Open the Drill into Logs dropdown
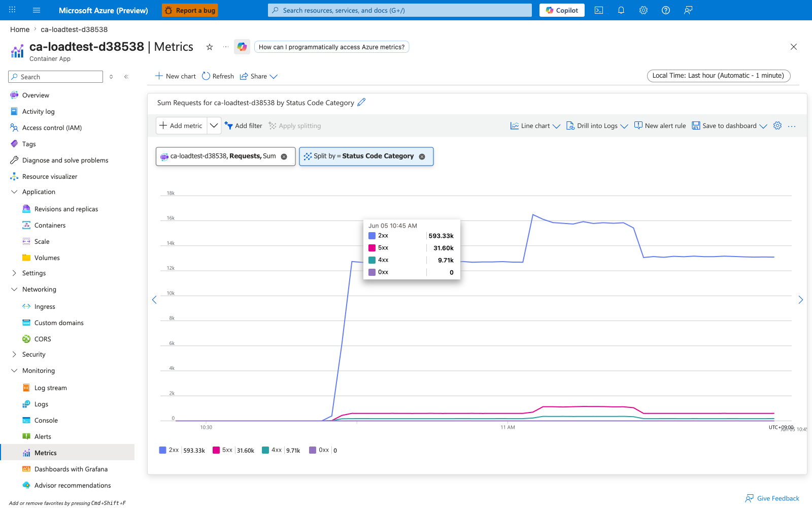812x508 pixels. [597, 125]
